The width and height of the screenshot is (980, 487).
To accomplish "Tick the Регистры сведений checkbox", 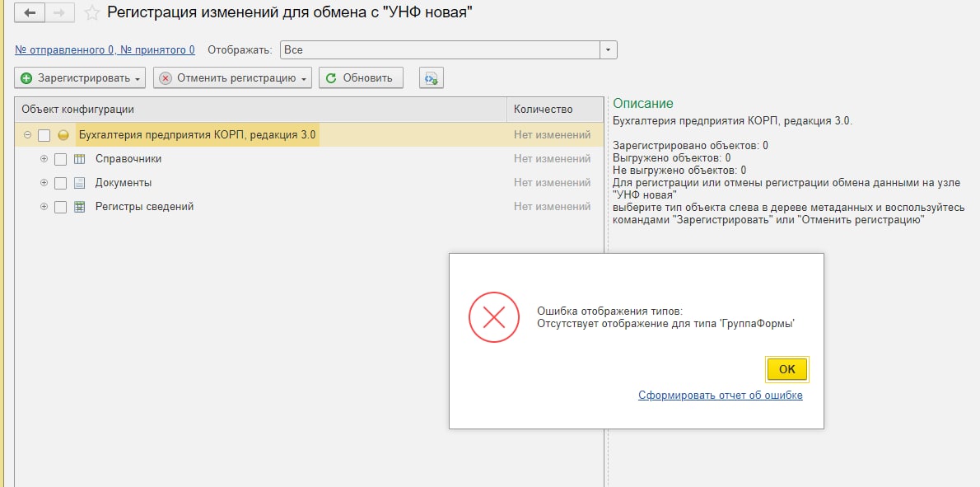I will click(x=60, y=207).
